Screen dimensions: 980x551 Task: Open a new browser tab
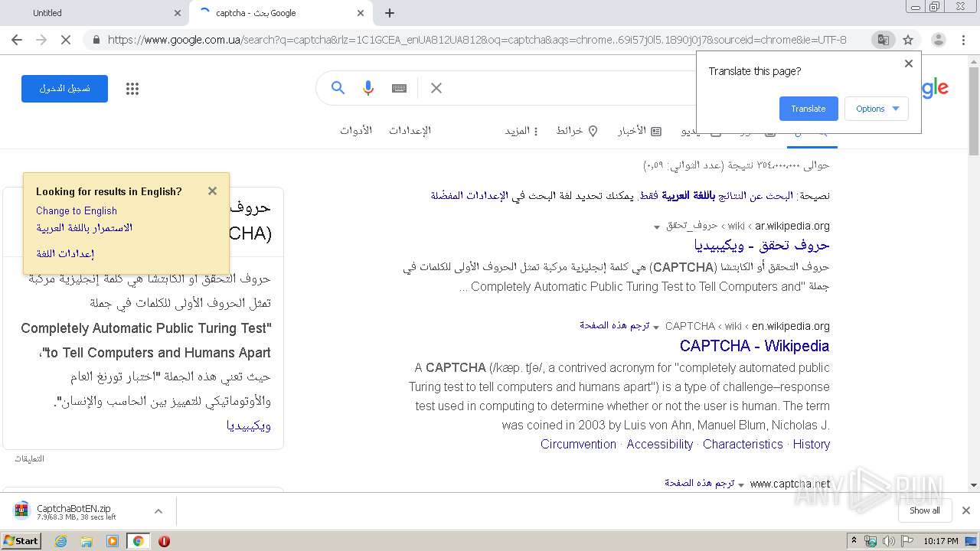pos(390,13)
